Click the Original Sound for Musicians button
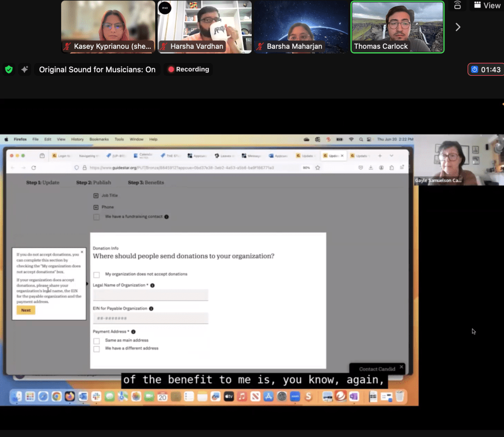 97,69
